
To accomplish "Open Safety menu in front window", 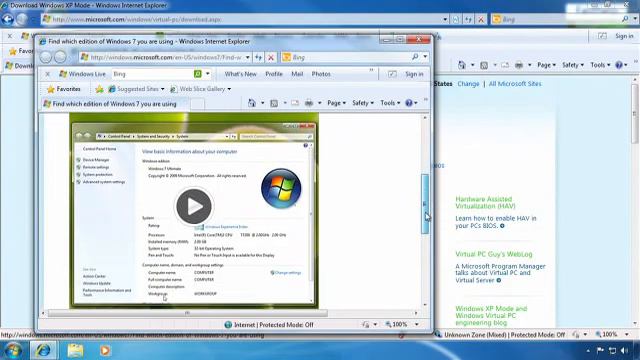I will tap(362, 103).
